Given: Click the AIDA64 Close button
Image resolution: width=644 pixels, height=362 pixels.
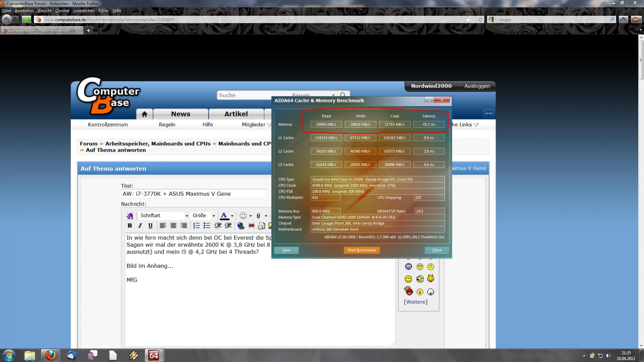Looking at the screenshot, I should tap(437, 250).
